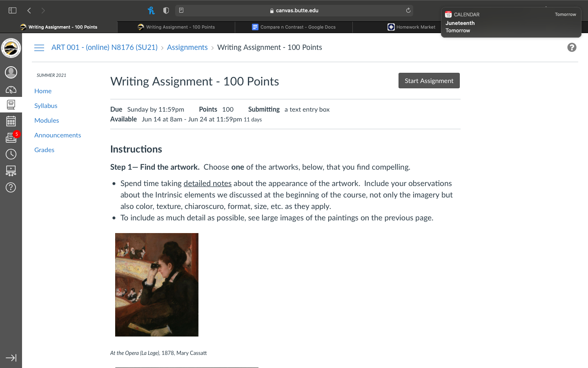Viewport: 588px width, 368px height.
Task: Open the History clock icon
Action: (x=11, y=154)
